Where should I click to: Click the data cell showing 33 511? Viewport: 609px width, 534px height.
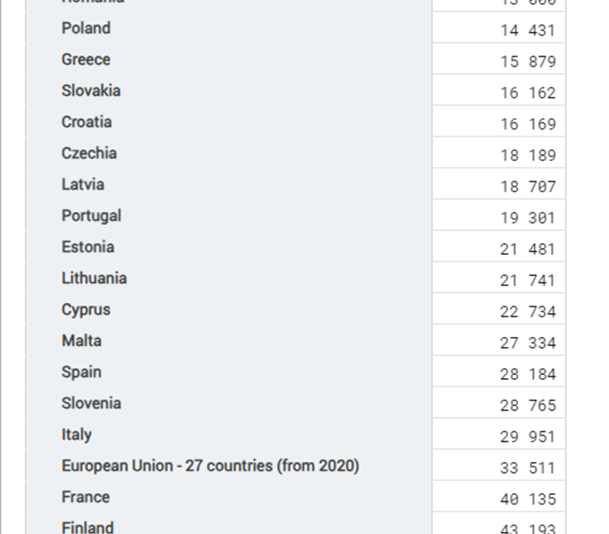(527, 468)
